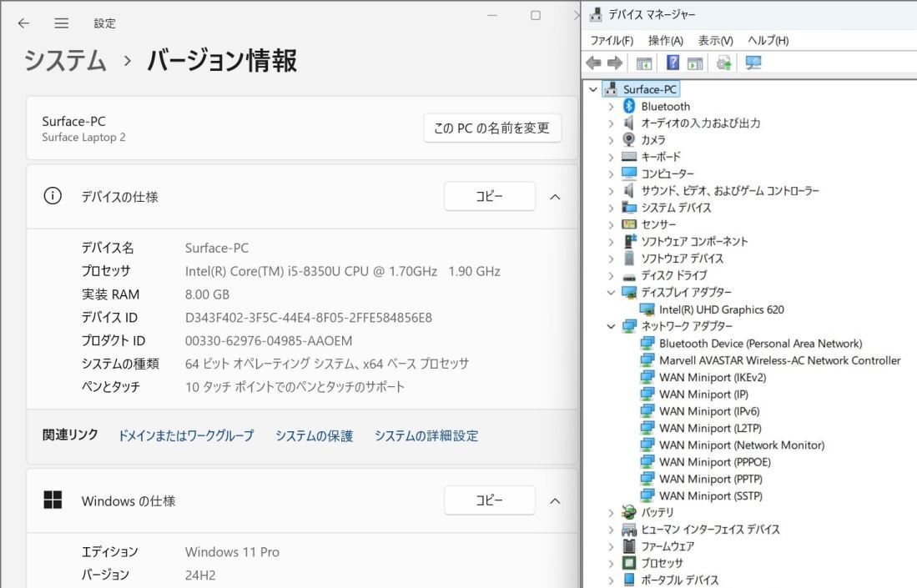The width and height of the screenshot is (917, 588).
Task: Select WAN Miniport (Network Monitor) entry
Action: click(742, 445)
